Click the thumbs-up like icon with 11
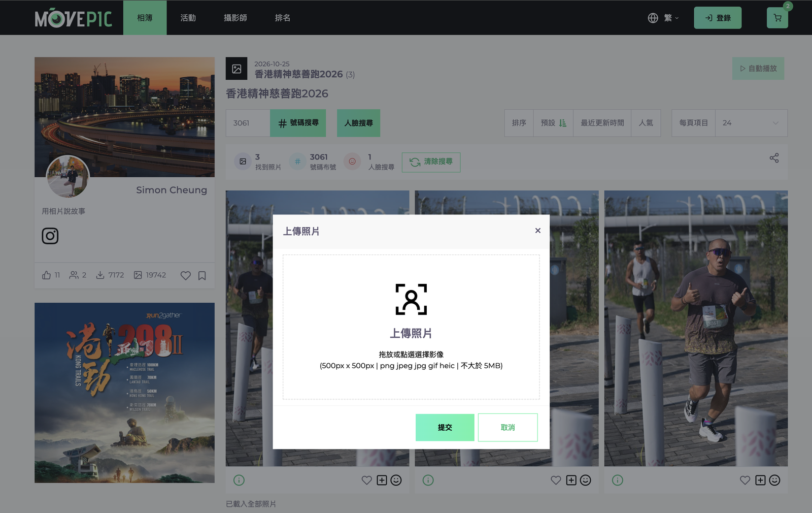Screen dimensions: 812x513 tap(46, 275)
